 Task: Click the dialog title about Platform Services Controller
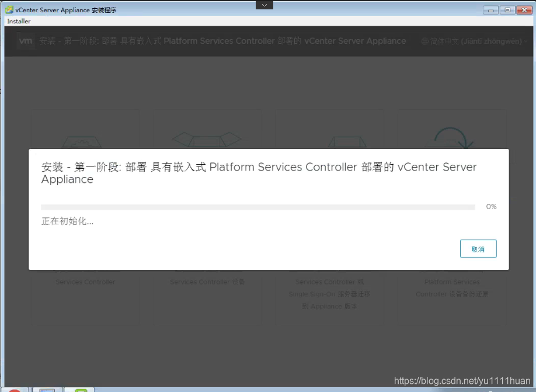point(259,173)
